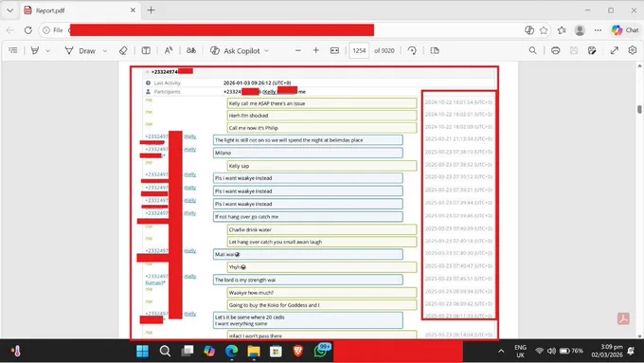This screenshot has height=363, width=644.
Task: Open the ENG UK language switcher
Action: click(520, 351)
